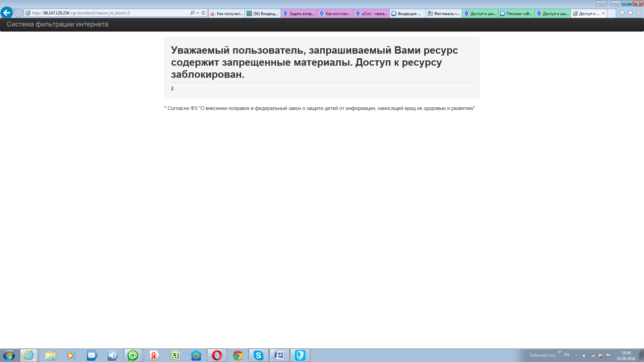644x362 pixels.
Task: Open the shield security app on taskbar
Action: pyautogui.click(x=300, y=355)
